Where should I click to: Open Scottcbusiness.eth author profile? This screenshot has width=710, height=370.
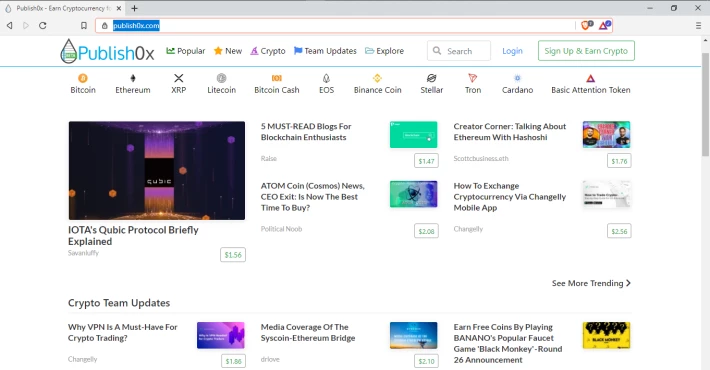(481, 159)
